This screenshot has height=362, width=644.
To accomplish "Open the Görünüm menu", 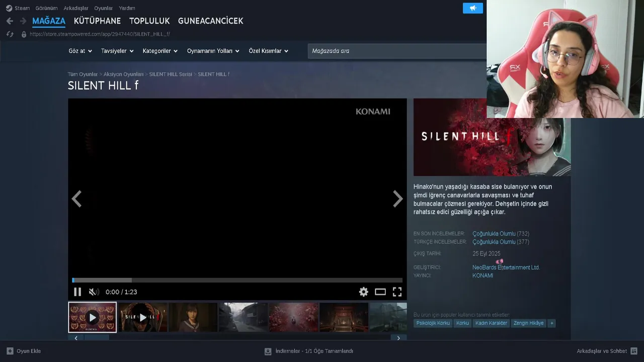I will point(46,8).
